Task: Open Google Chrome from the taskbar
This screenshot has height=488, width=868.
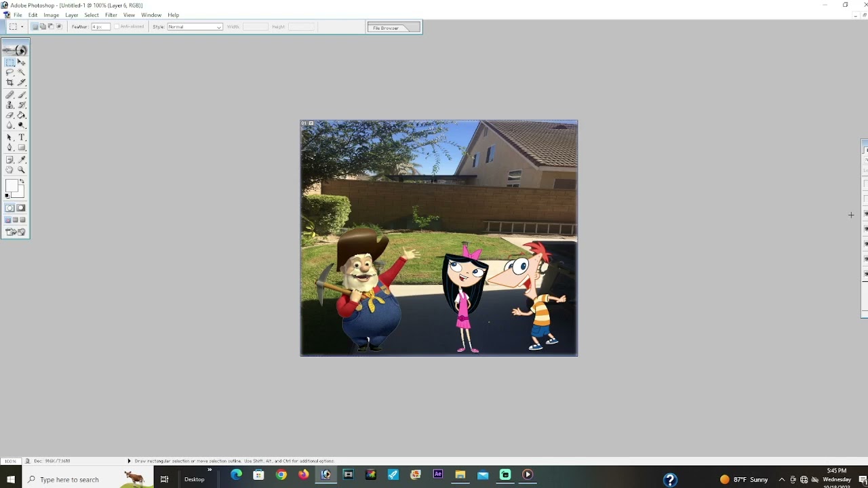Action: point(281,475)
